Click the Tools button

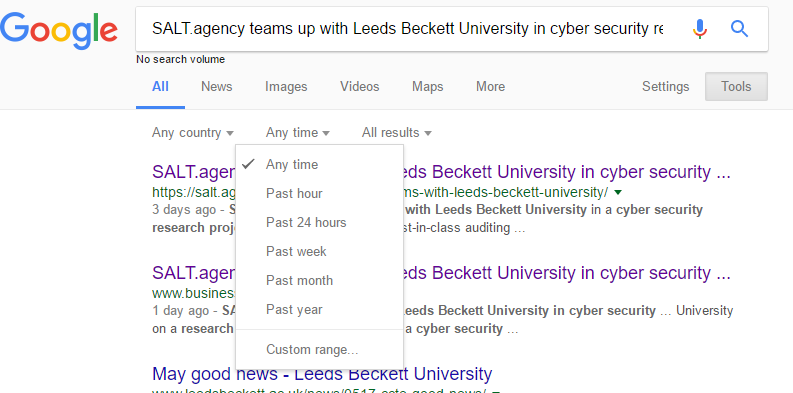736,86
